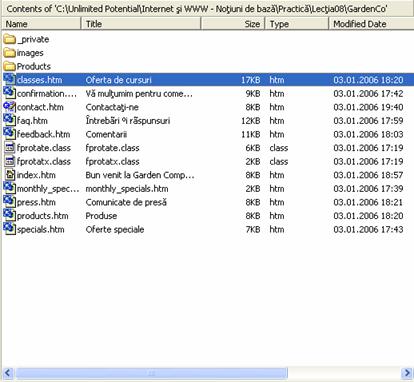
Task: Click the 12KB size of faq.htm
Action: [x=251, y=121]
